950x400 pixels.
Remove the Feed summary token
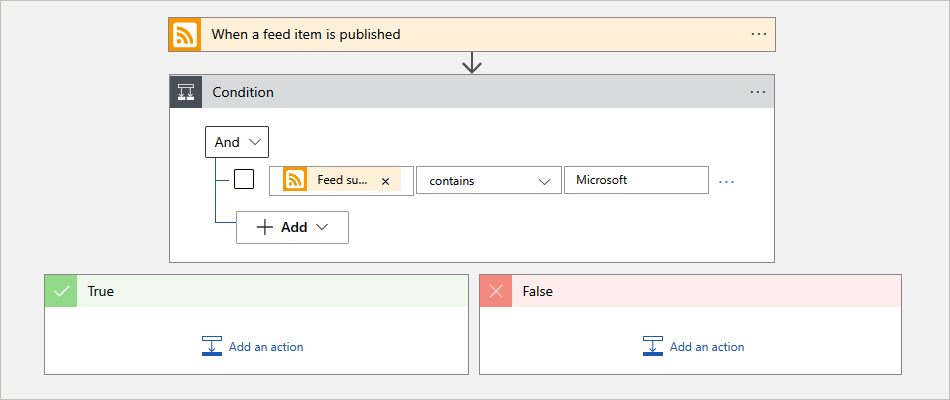(385, 181)
